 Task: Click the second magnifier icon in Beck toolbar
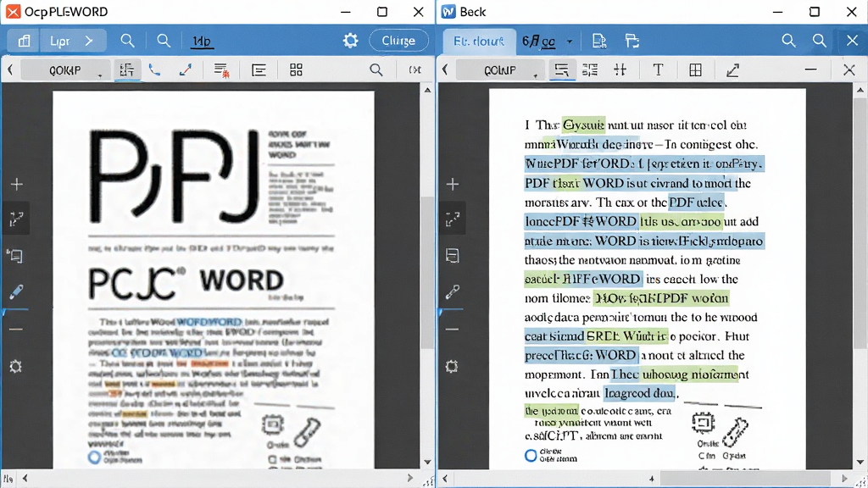[x=820, y=41]
